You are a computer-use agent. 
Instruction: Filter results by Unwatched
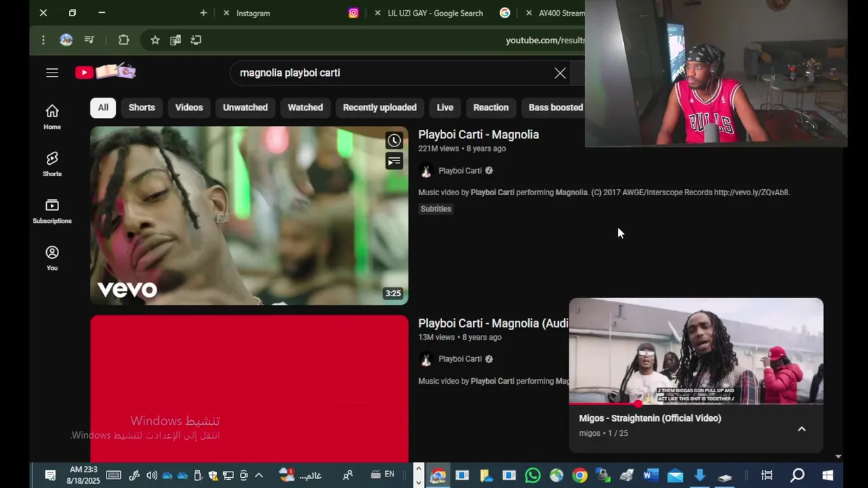245,107
